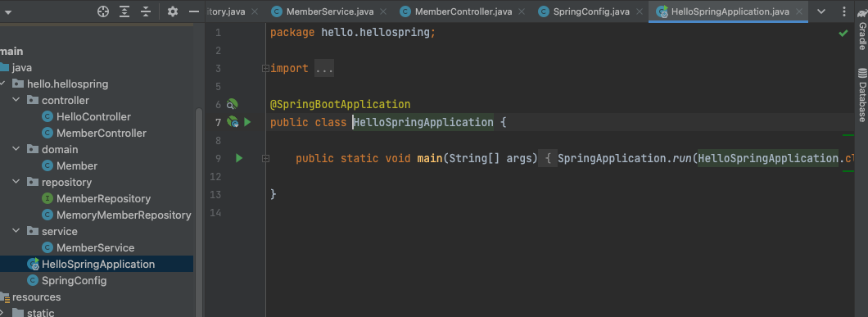Select the resources folder
This screenshot has height=317, width=868.
pos(37,297)
